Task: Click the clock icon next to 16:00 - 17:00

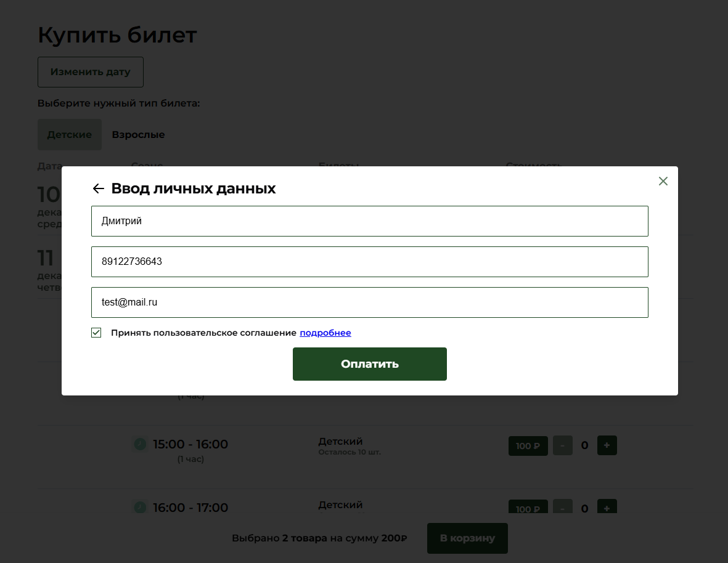Action: [140, 507]
